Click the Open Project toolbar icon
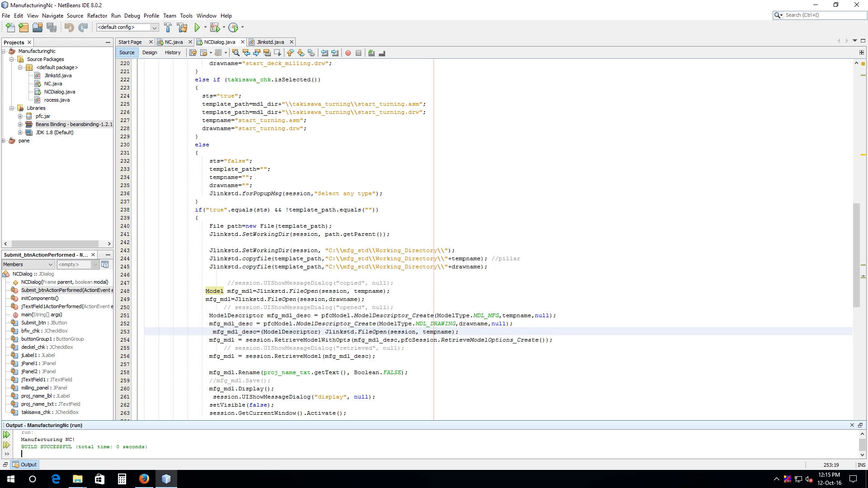 pos(38,28)
